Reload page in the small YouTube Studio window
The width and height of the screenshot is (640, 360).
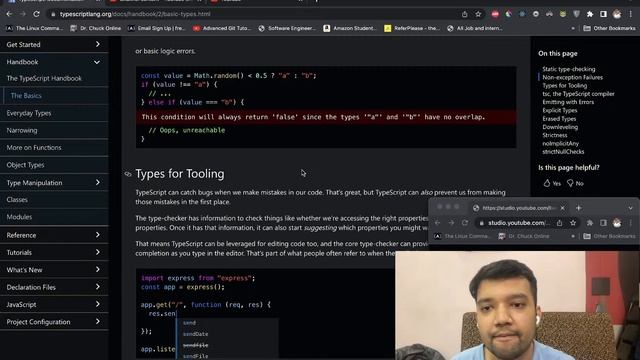coord(464,223)
